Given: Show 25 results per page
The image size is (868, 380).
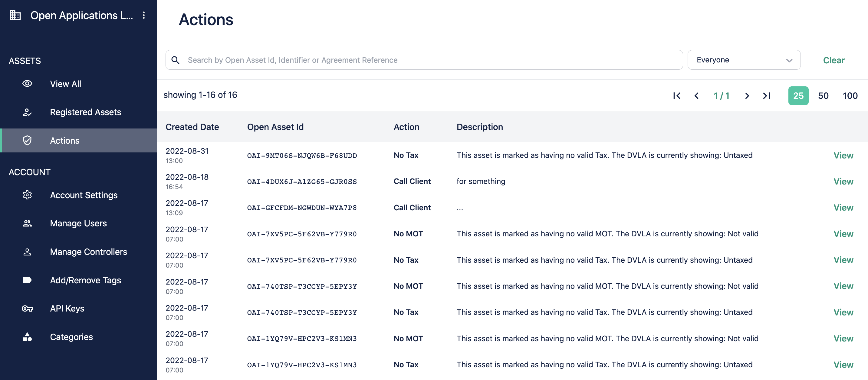Looking at the screenshot, I should (x=798, y=96).
